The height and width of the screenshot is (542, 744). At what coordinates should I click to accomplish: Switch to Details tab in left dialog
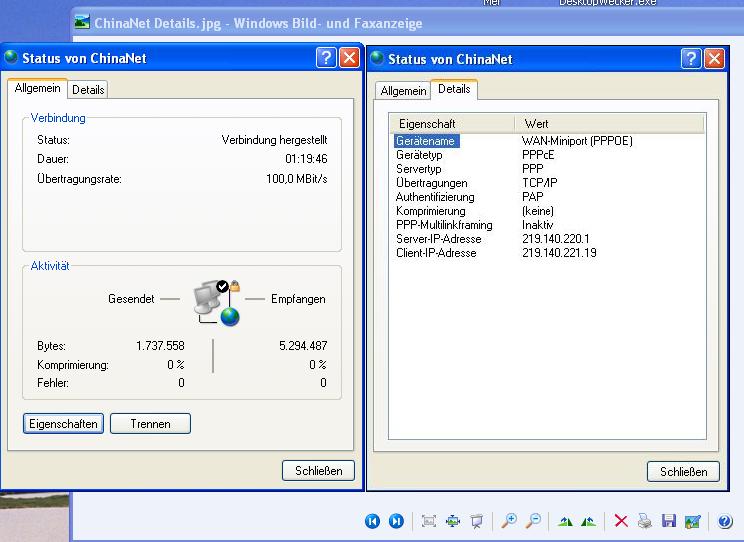coord(88,90)
